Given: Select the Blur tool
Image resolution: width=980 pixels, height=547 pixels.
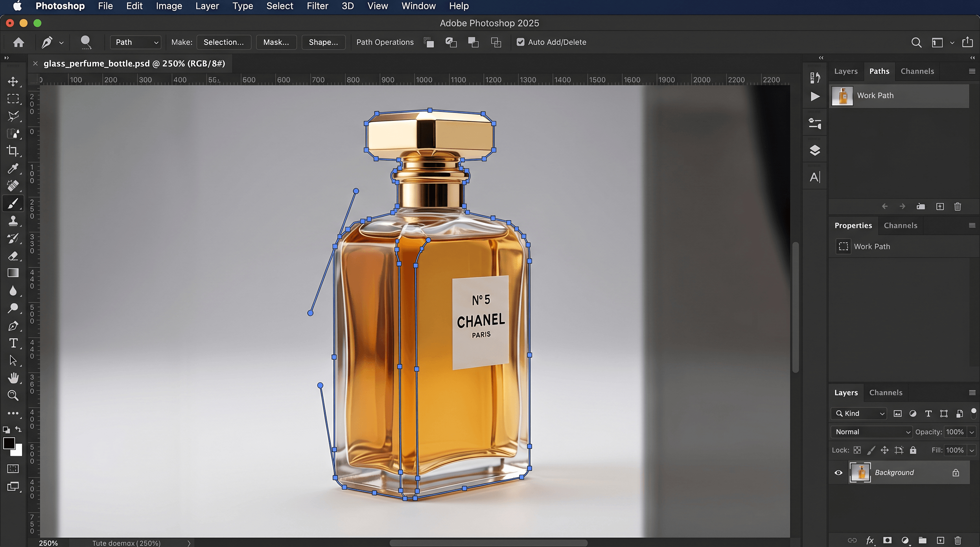Looking at the screenshot, I should [13, 291].
